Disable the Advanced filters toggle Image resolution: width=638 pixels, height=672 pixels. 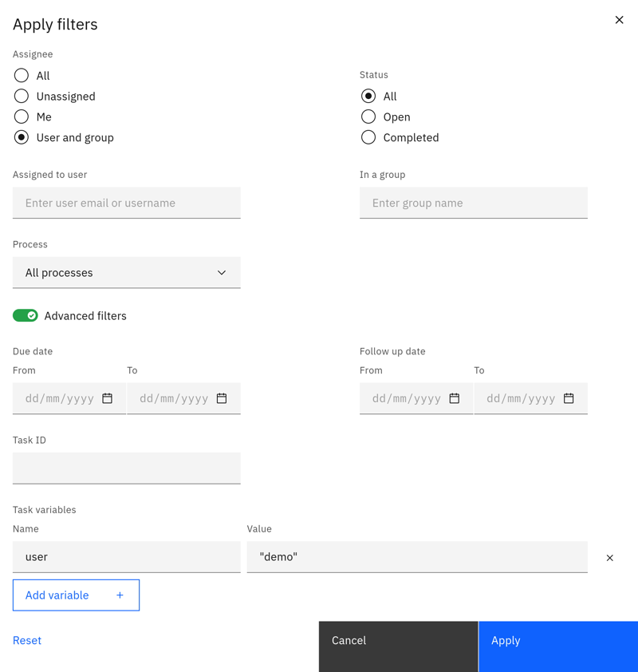[x=26, y=315]
